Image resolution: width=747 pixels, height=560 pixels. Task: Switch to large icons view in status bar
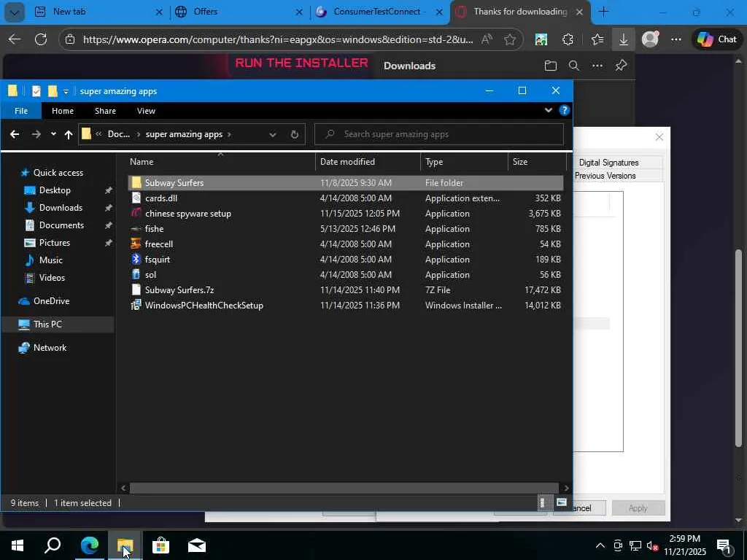562,503
